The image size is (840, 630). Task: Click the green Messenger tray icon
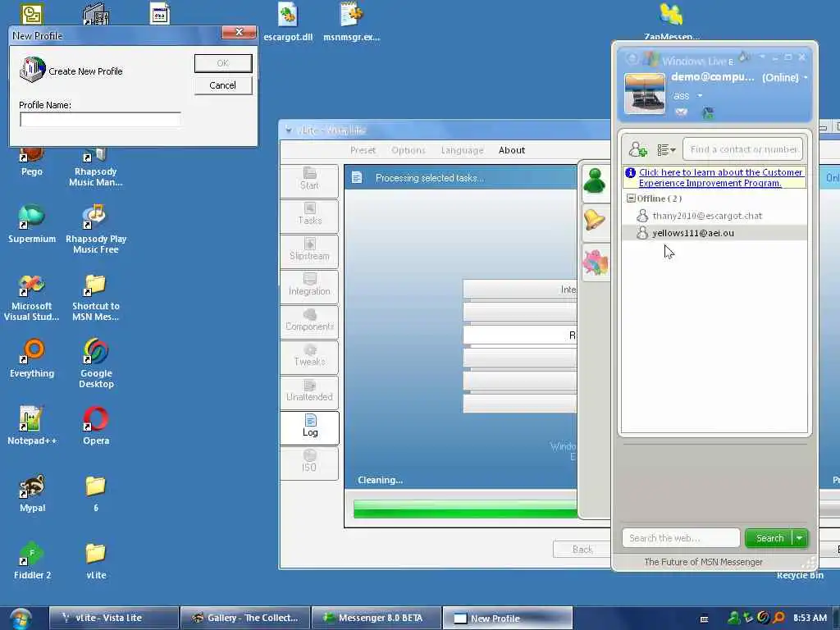(733, 618)
